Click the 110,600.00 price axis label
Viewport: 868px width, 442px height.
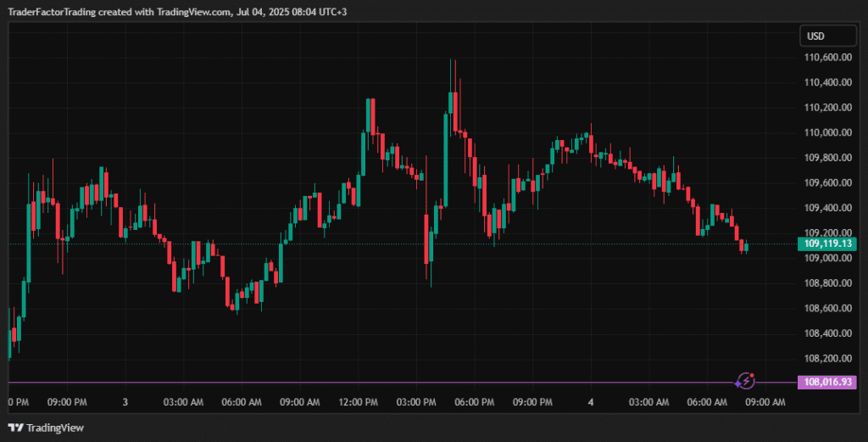tap(827, 57)
